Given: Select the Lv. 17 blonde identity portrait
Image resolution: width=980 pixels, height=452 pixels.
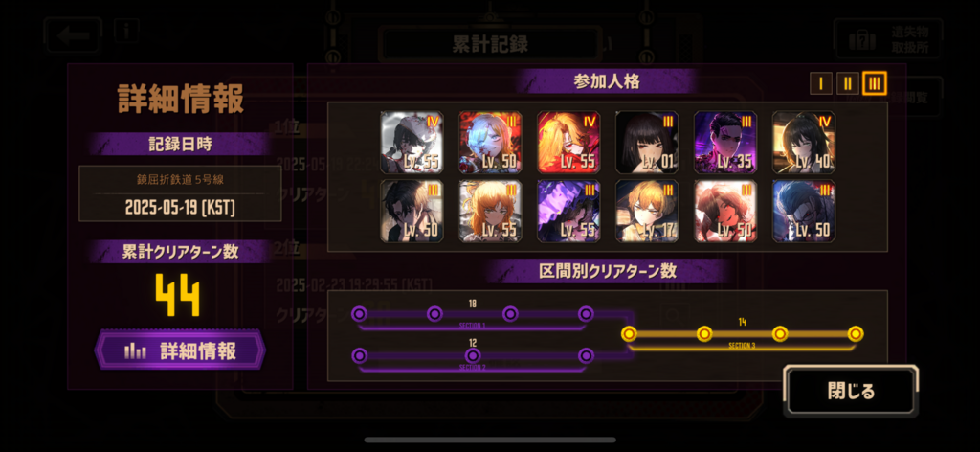Looking at the screenshot, I should click(x=647, y=212).
